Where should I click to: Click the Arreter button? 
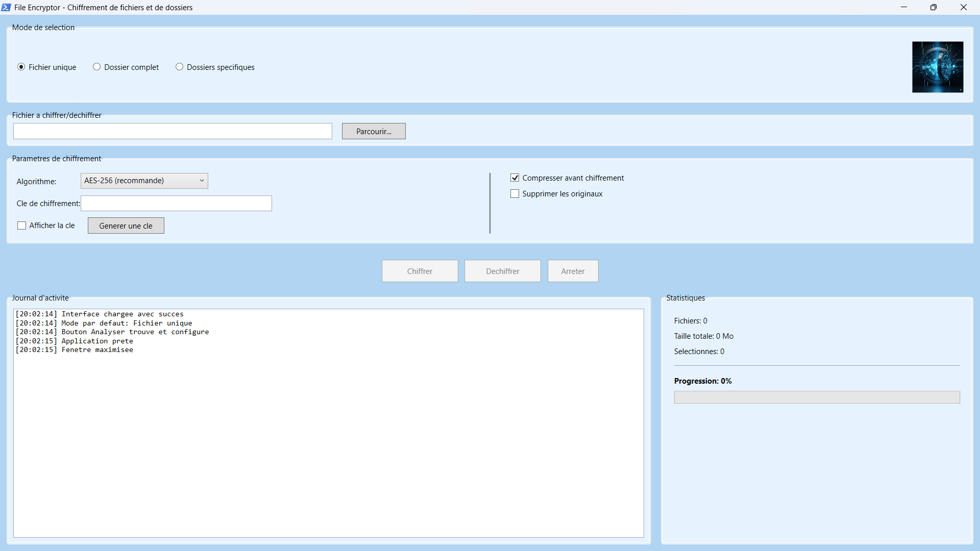573,271
